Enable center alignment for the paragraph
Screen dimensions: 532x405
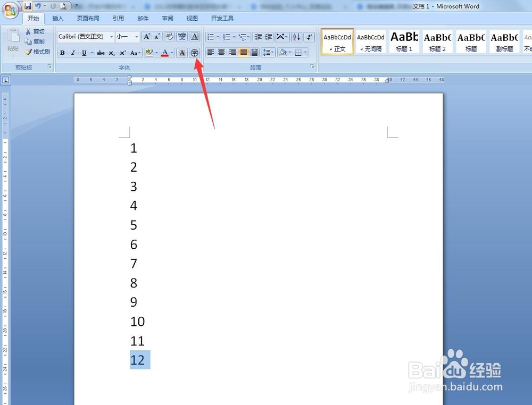coord(221,52)
